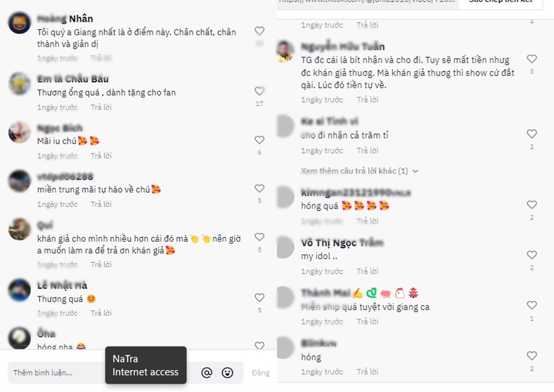Click the "Đăng" post button
Screen dimensions: 554x392
tap(260, 373)
